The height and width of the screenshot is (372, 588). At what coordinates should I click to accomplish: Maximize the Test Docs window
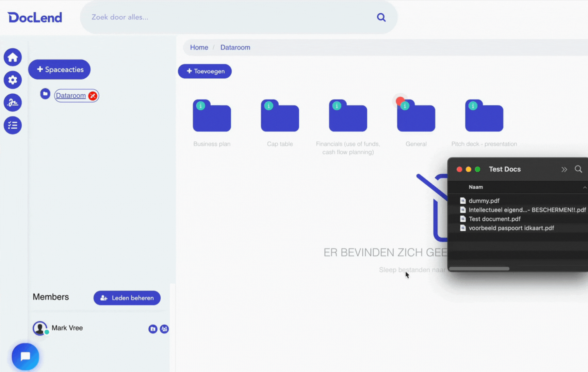coord(478,169)
